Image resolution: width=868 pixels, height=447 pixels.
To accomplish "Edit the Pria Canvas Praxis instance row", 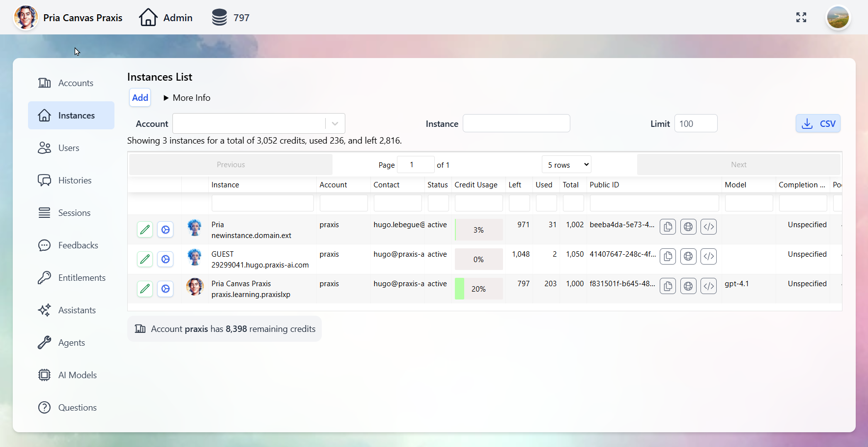I will tap(145, 289).
